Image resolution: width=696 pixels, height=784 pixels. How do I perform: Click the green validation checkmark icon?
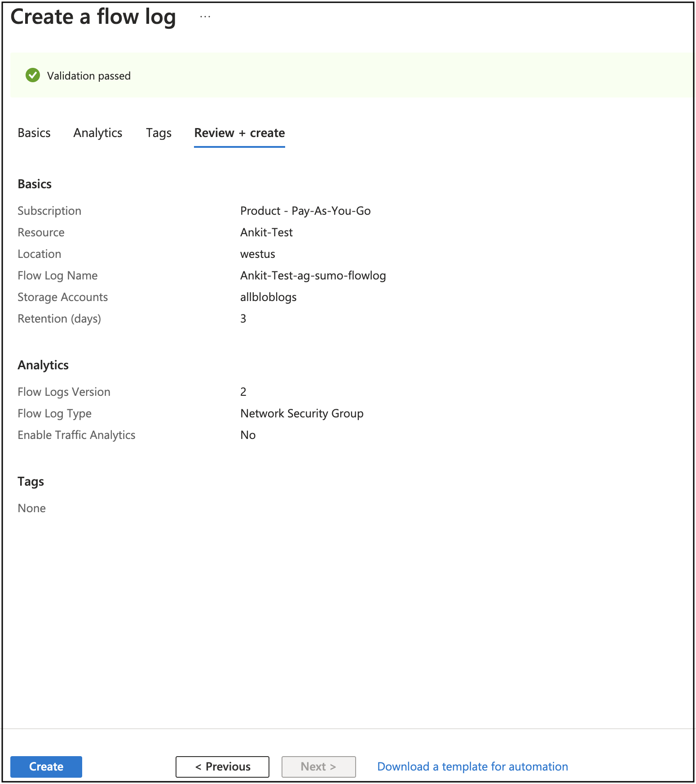pos(33,75)
